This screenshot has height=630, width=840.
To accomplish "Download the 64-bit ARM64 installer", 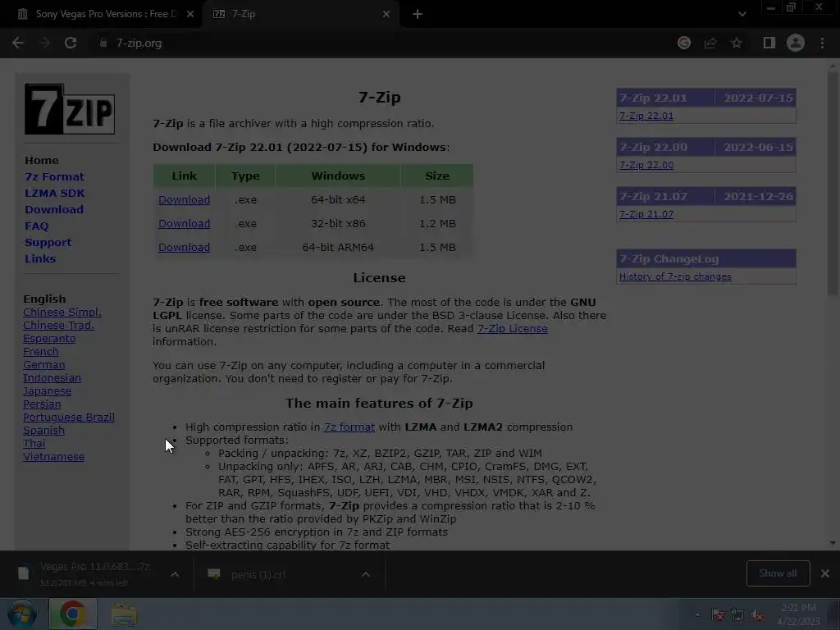I will 184,248.
